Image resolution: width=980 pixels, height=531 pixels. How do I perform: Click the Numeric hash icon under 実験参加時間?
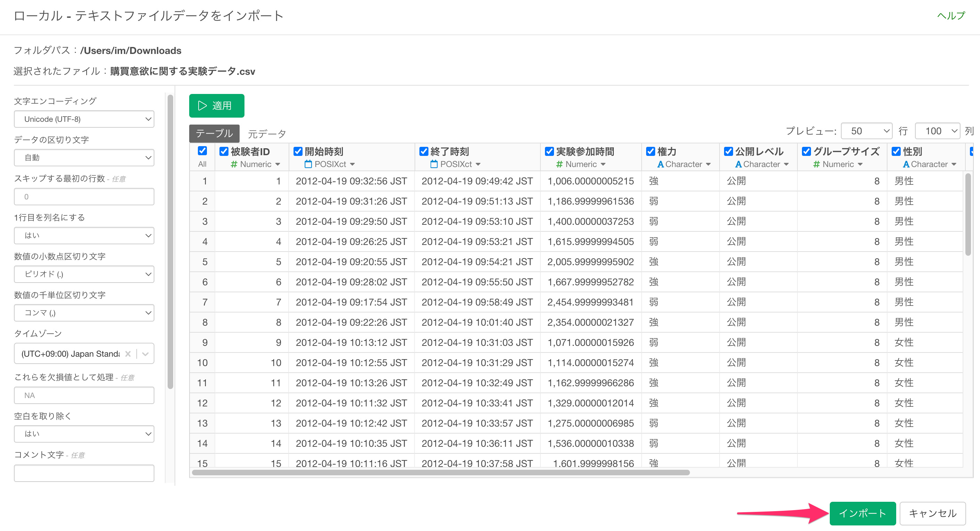coord(559,165)
